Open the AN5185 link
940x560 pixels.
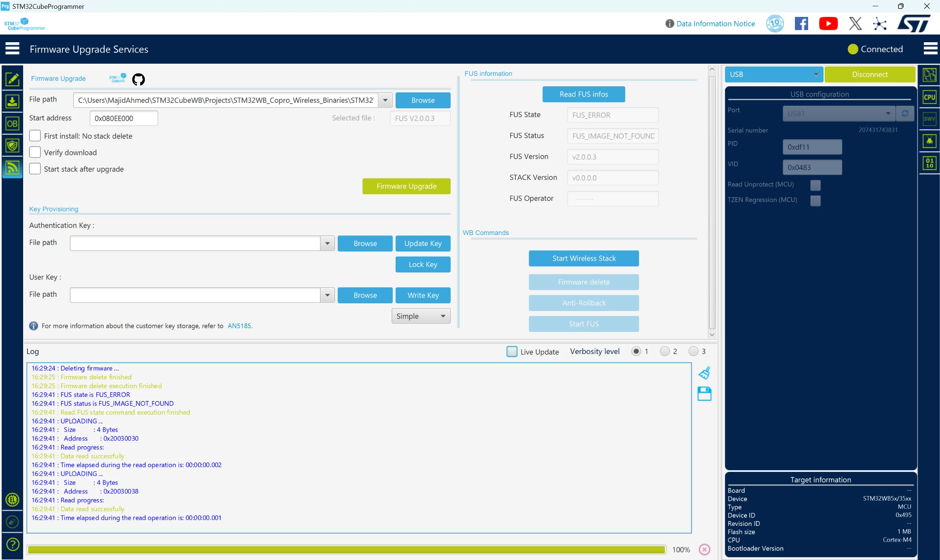coord(240,326)
